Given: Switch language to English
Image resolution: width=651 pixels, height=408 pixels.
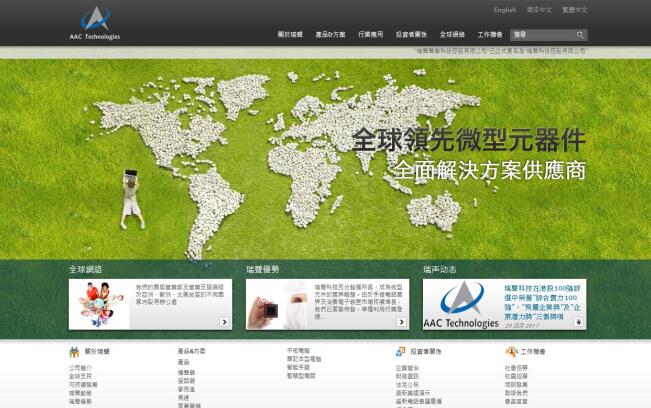Looking at the screenshot, I should click(x=505, y=10).
